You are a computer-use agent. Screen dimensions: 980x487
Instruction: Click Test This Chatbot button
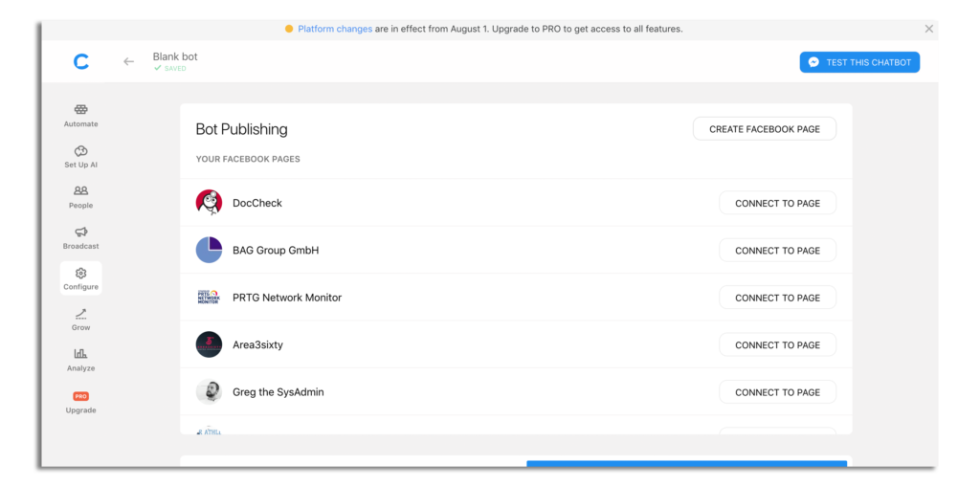coord(859,62)
